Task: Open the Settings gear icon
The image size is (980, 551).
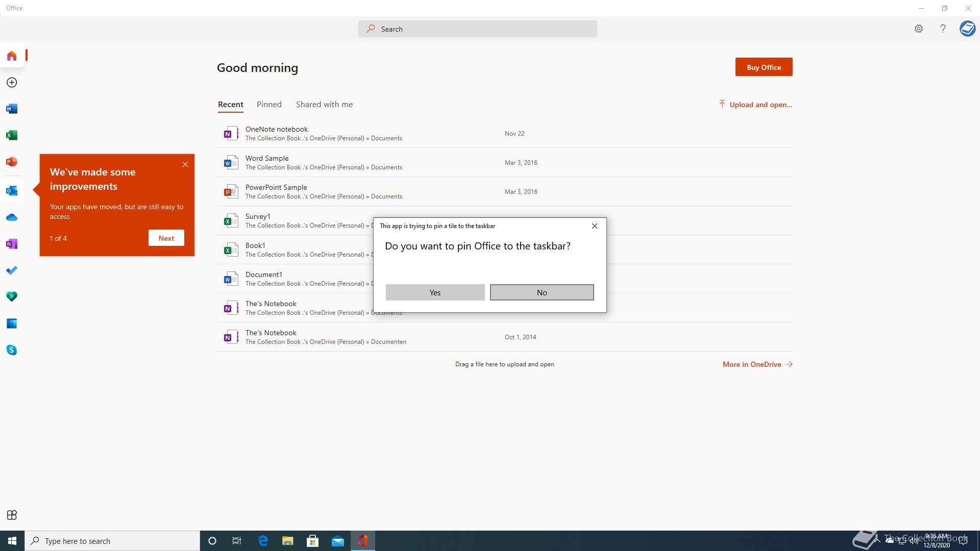Action: pyautogui.click(x=919, y=29)
